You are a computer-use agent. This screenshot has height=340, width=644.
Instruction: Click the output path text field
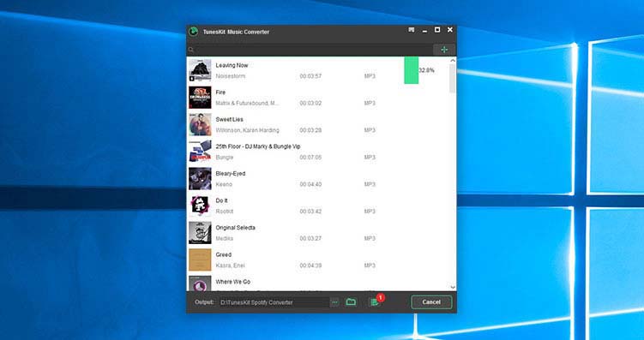(x=274, y=302)
